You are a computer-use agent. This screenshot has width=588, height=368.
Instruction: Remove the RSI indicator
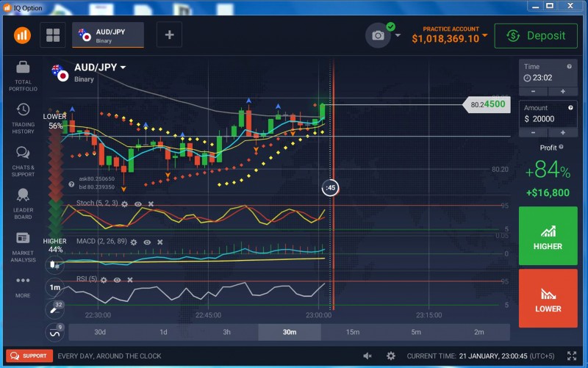coord(130,280)
